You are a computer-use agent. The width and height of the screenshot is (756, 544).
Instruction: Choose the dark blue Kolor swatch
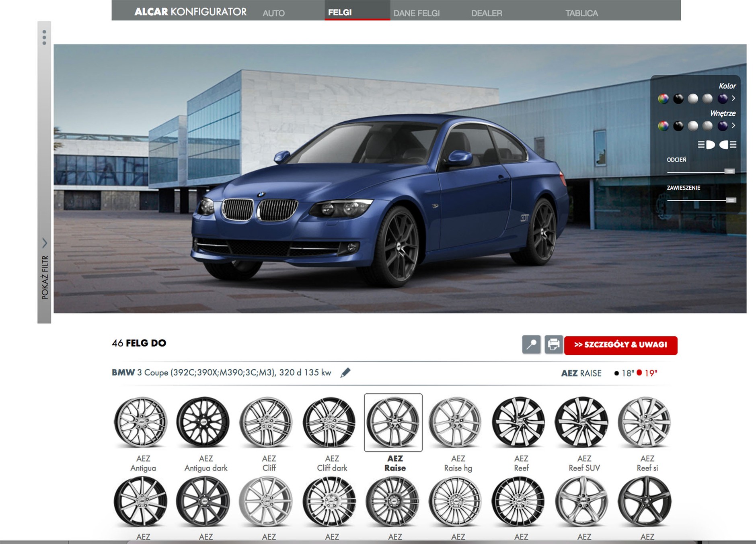tap(723, 98)
